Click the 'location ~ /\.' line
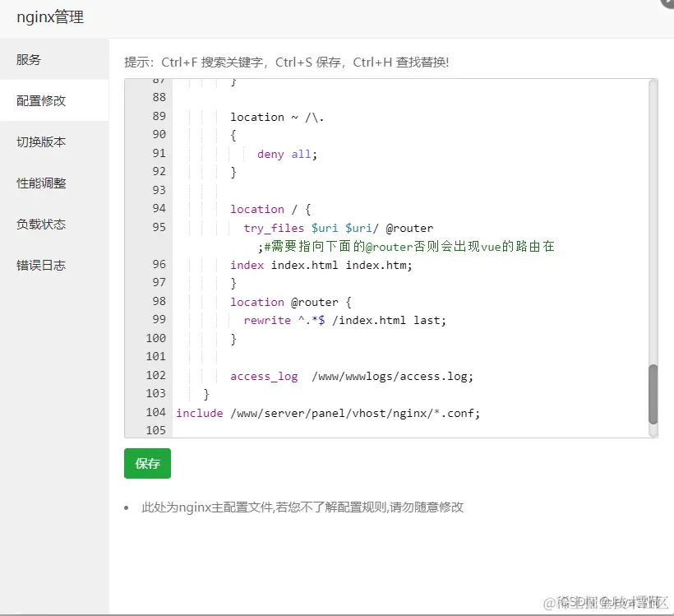Screen dimensions: 674x616 [x=277, y=117]
